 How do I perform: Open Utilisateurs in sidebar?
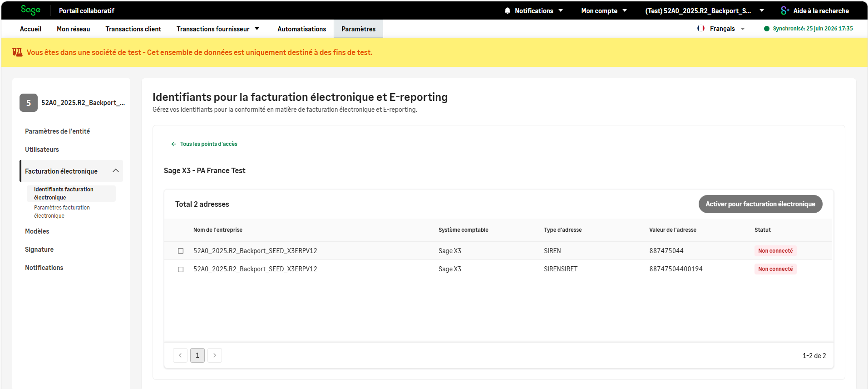coord(42,149)
